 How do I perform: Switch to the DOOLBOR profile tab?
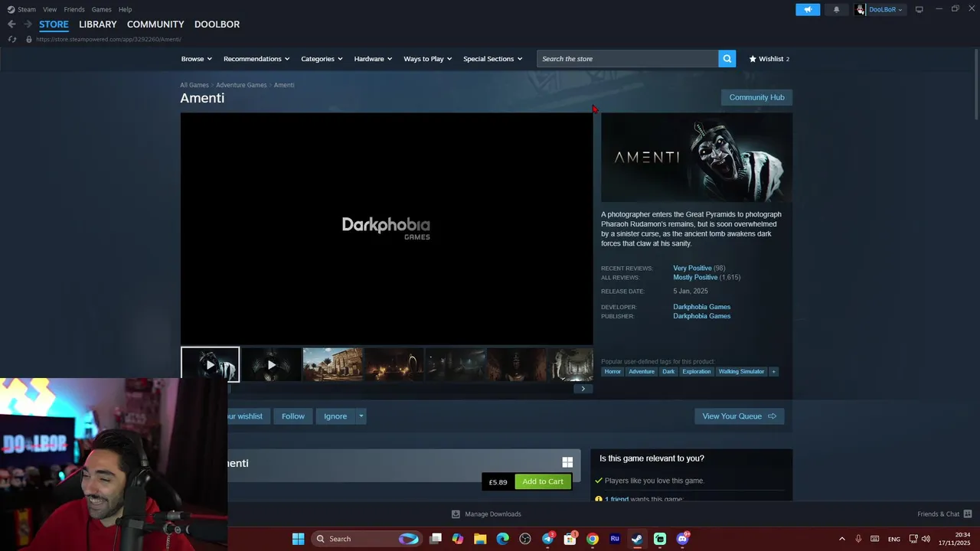[217, 24]
